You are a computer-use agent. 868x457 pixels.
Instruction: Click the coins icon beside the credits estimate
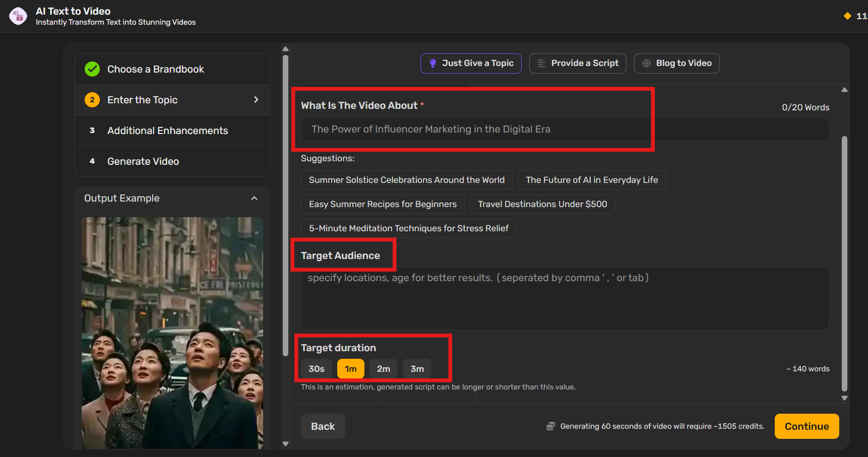[x=550, y=426]
